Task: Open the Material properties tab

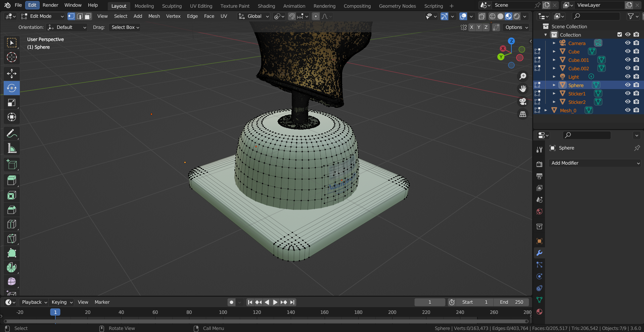Action: tap(539, 312)
